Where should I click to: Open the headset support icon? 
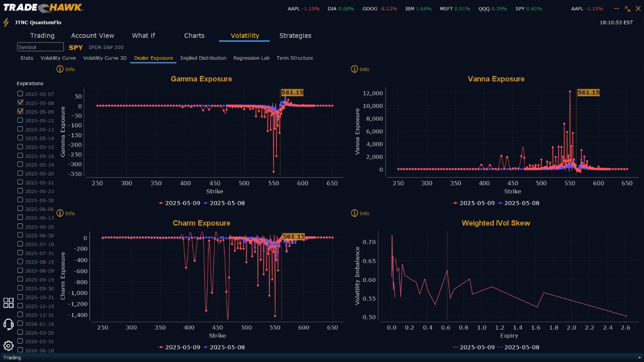click(8, 324)
